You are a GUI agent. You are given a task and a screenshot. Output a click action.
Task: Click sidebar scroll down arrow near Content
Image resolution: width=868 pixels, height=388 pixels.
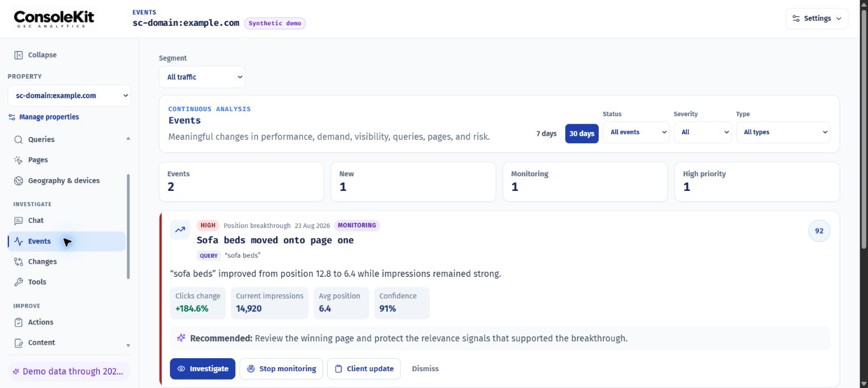point(128,345)
